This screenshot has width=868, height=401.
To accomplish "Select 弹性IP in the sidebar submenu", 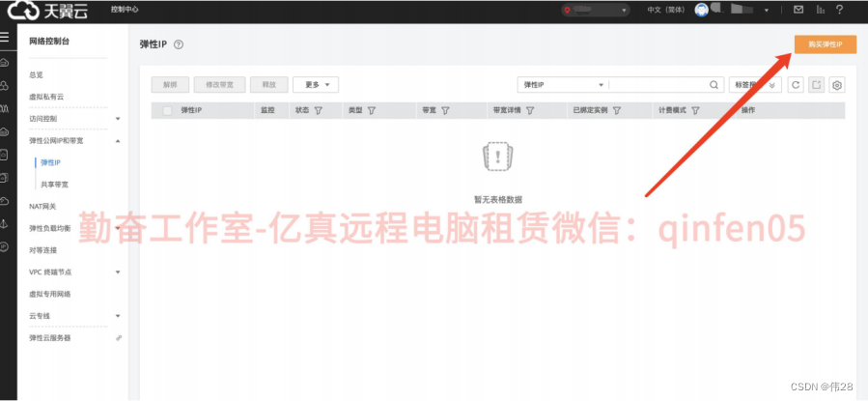I will point(50,162).
